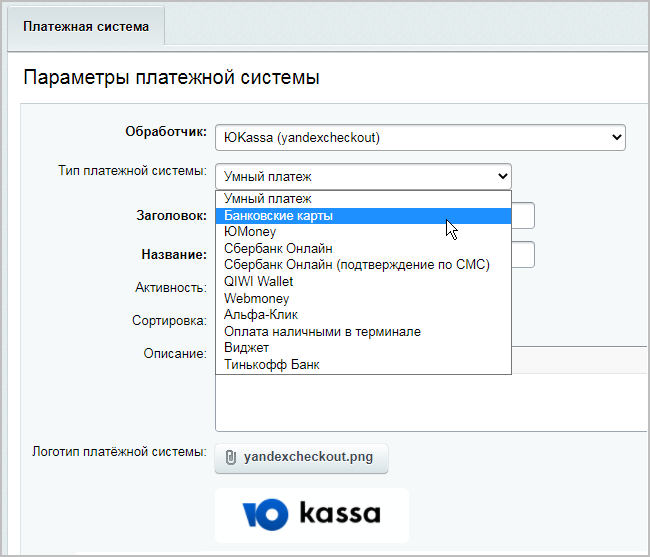This screenshot has width=650, height=557.
Task: Choose QIWI Wallet payment type
Action: point(259,281)
